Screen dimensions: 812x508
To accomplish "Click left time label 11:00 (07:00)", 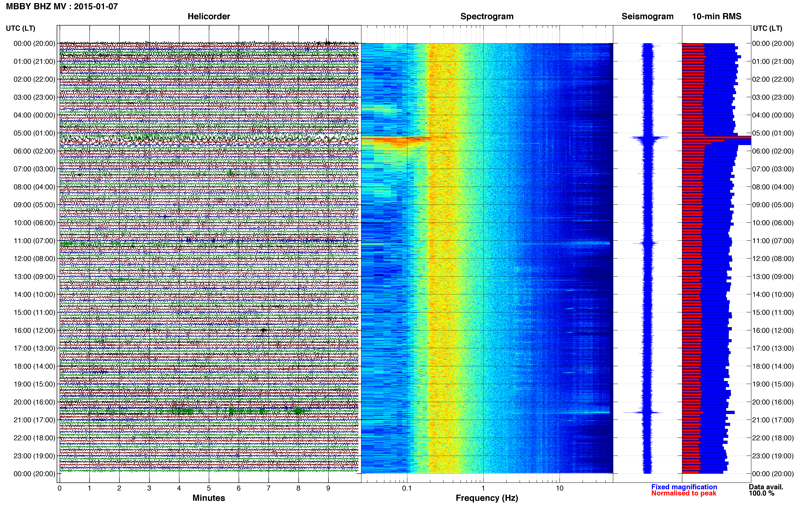I will click(34, 241).
